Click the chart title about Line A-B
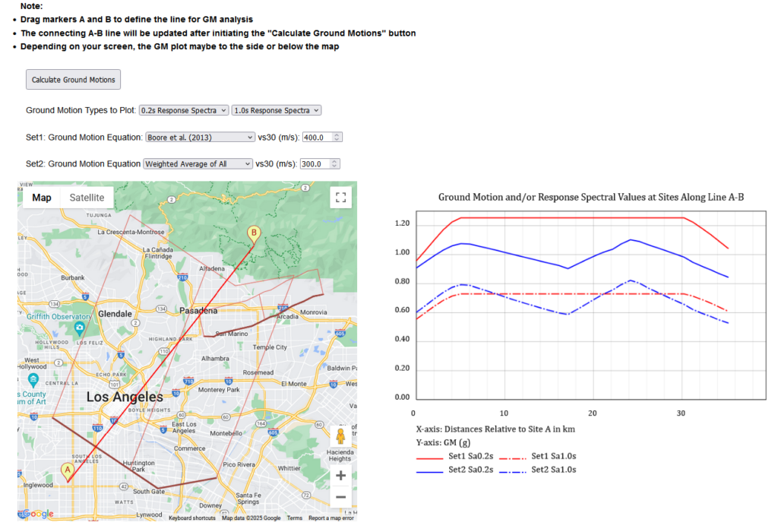The height and width of the screenshot is (532, 778). 591,197
